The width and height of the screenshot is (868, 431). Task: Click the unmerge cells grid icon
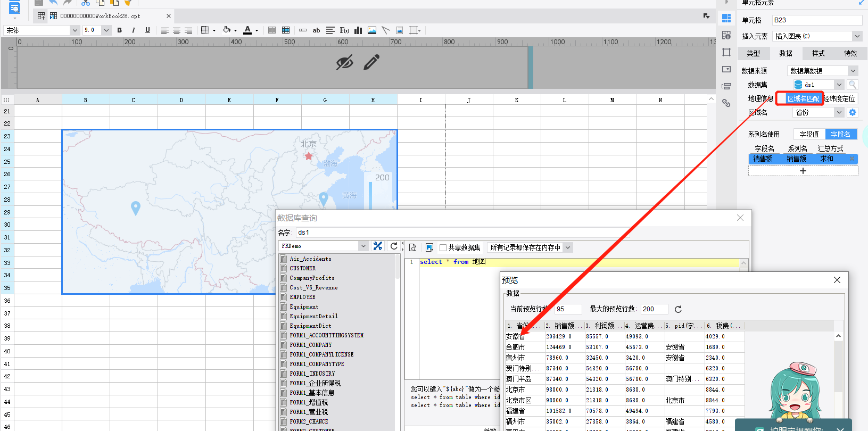pyautogui.click(x=286, y=30)
